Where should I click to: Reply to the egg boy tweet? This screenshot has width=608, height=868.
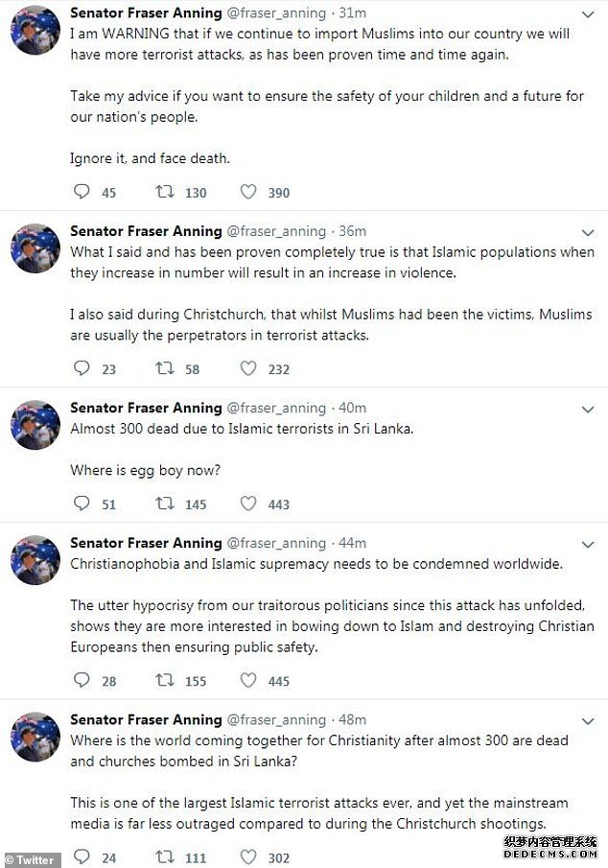coord(82,504)
